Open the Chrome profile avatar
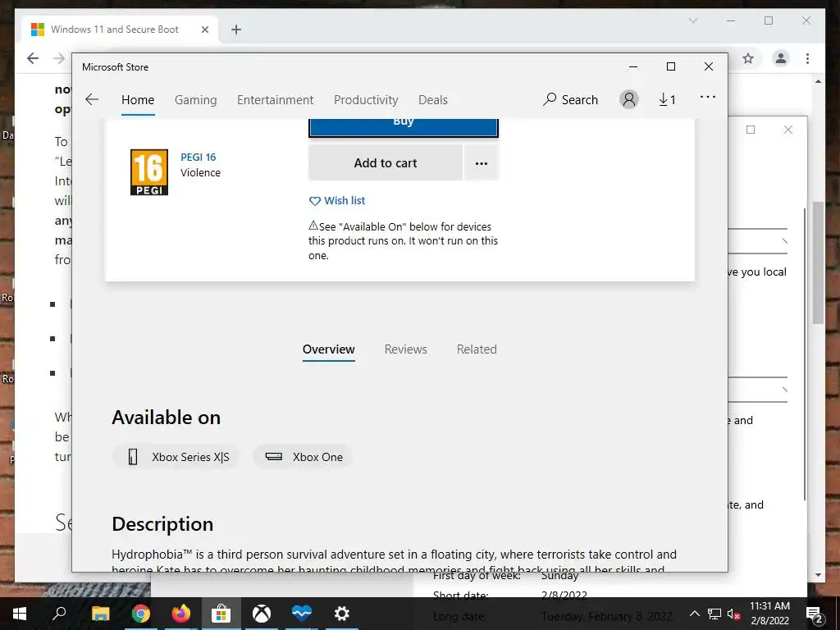The width and height of the screenshot is (840, 630). [781, 58]
